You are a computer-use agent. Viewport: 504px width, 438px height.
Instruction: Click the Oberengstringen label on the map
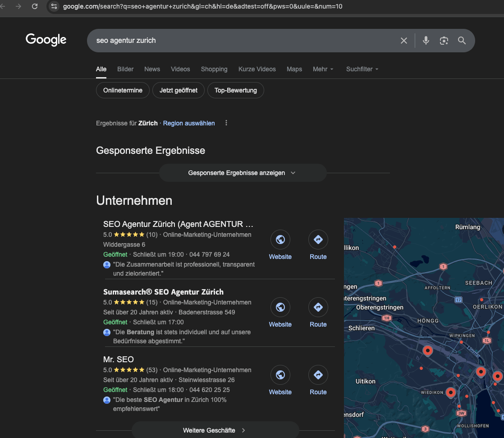(x=380, y=308)
